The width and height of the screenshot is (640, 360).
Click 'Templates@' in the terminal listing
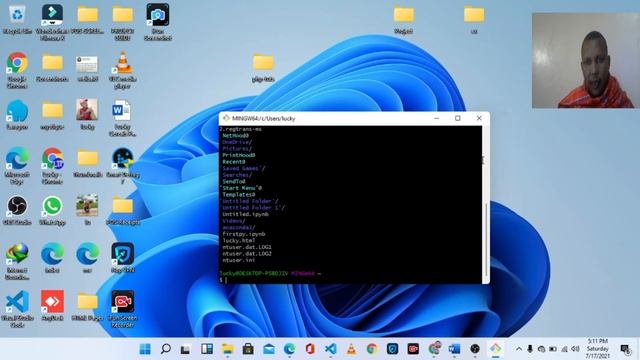[x=239, y=195]
